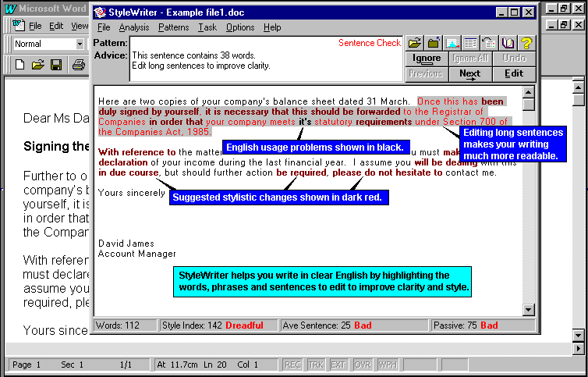This screenshot has height=377, width=588.
Task: Open the Options menu in StyleWriter
Action: tap(240, 27)
